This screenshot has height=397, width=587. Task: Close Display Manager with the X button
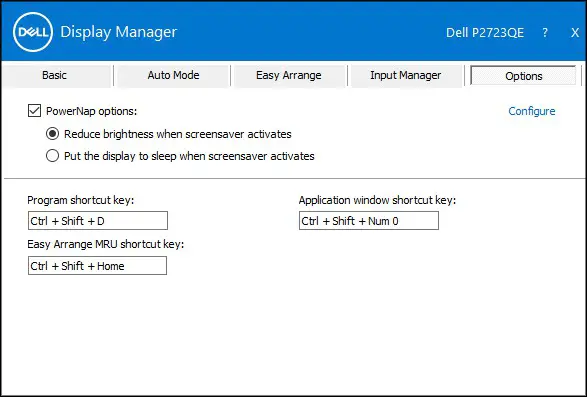click(x=575, y=33)
